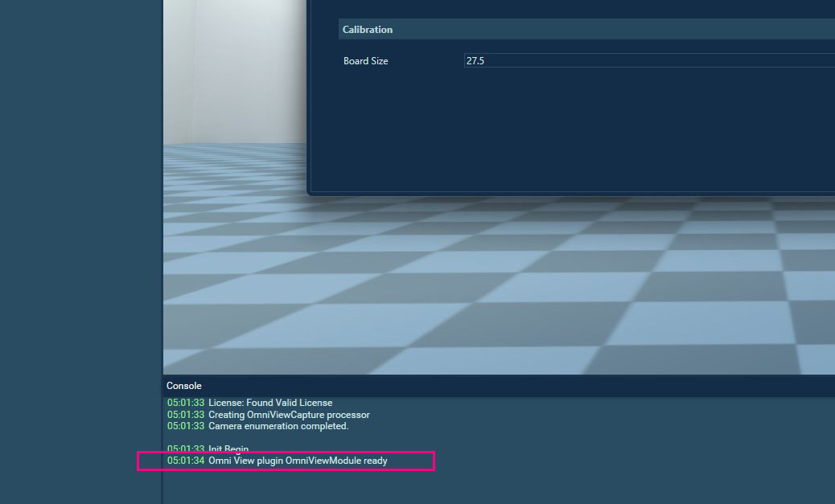Select the Board Size label
Screen dimensions: 835x504
[x=366, y=61]
